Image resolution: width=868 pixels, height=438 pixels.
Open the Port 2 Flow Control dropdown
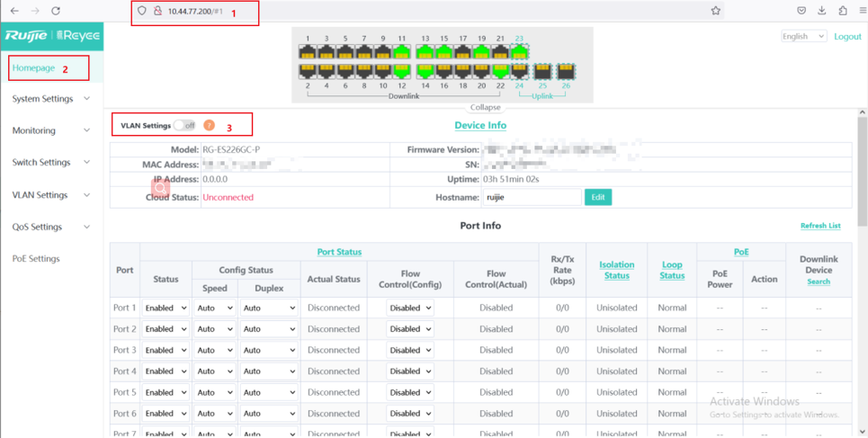[409, 329]
